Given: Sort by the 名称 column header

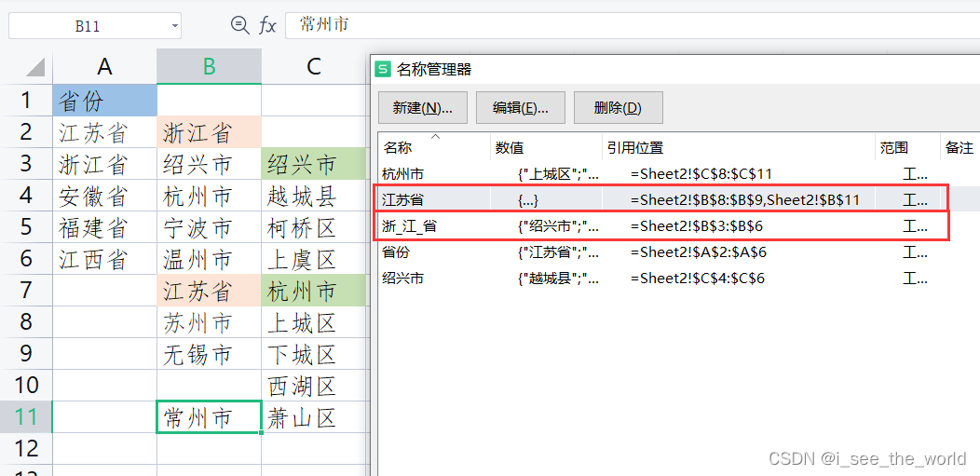Looking at the screenshot, I should pyautogui.click(x=434, y=148).
